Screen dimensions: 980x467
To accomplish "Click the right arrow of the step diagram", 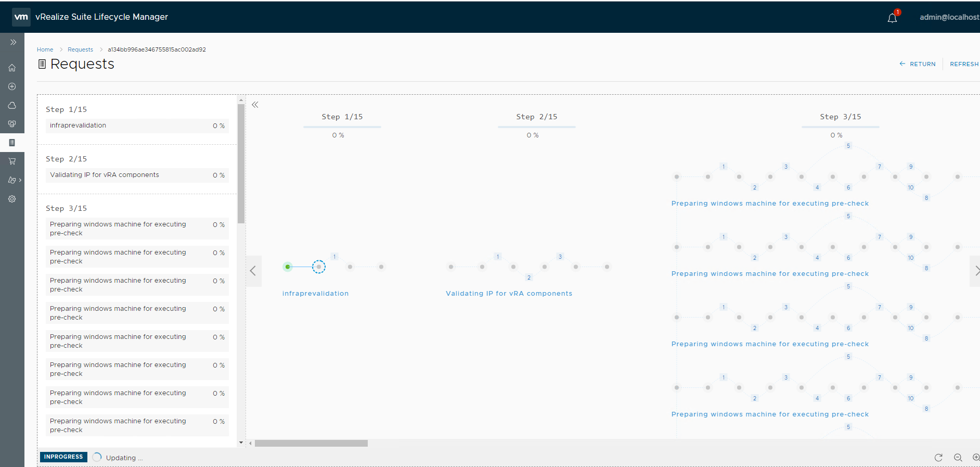I will point(976,271).
